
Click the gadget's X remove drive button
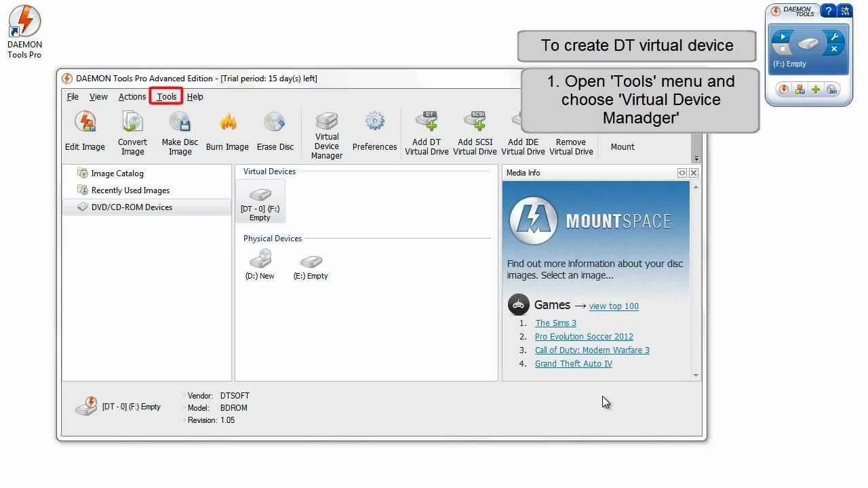coord(835,49)
